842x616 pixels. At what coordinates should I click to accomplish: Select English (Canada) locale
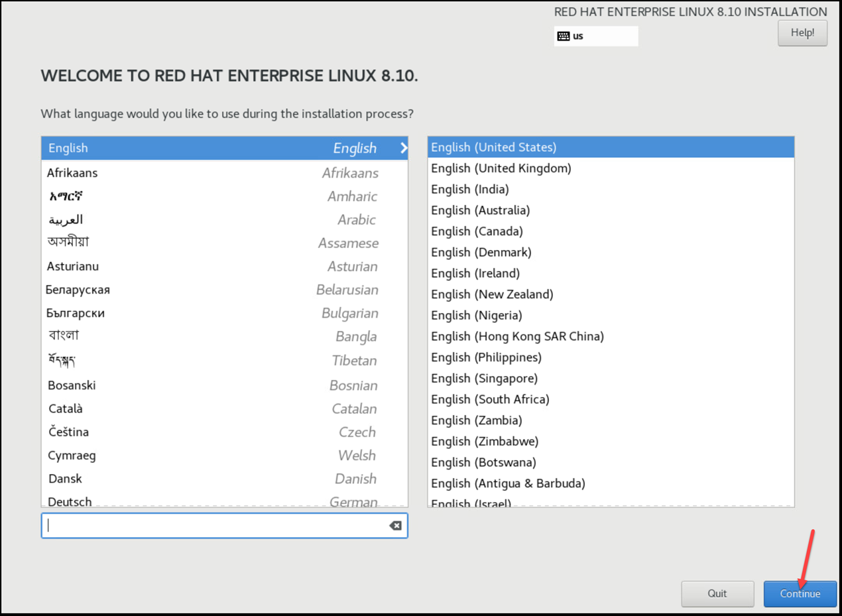point(477,231)
